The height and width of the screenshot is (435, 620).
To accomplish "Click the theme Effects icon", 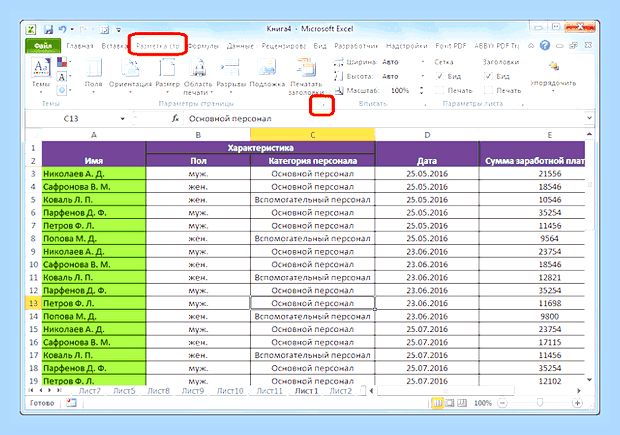I will pyautogui.click(x=62, y=90).
